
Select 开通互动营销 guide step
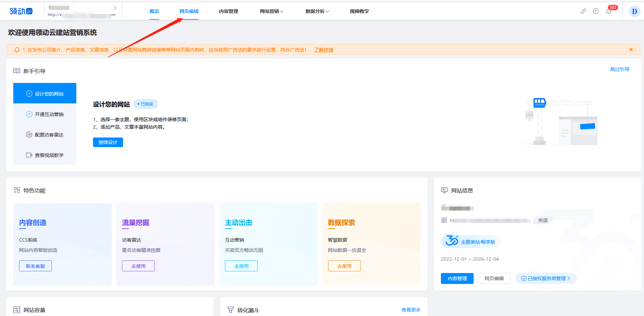coord(45,114)
